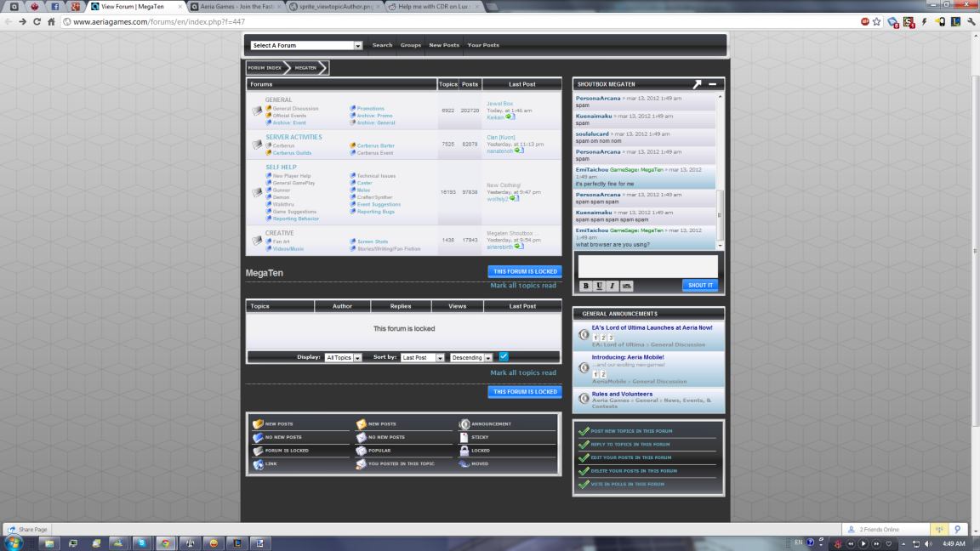The height and width of the screenshot is (551, 980).
Task: Click Search in forum navigation bar
Action: (383, 45)
